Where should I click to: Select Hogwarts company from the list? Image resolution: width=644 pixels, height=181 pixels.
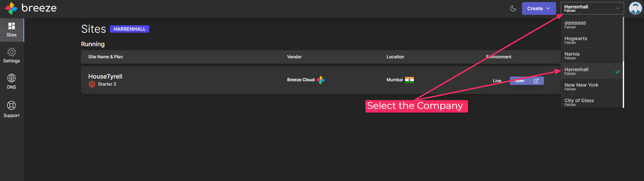591,40
